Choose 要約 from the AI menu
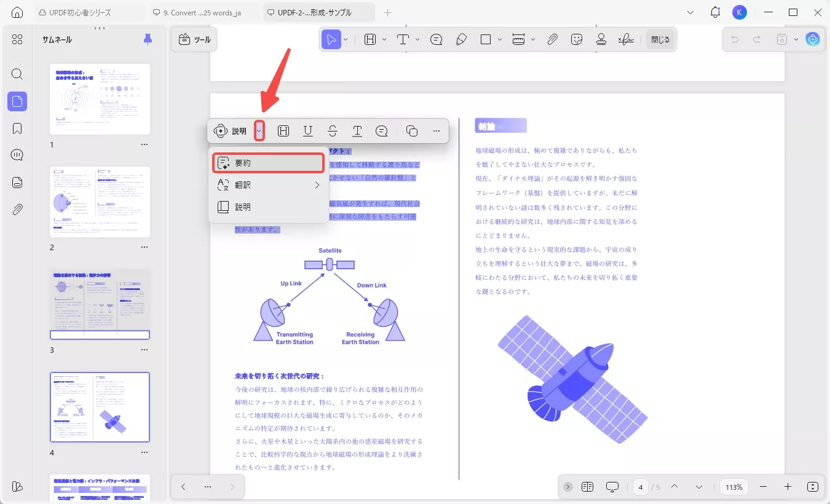 (x=268, y=162)
